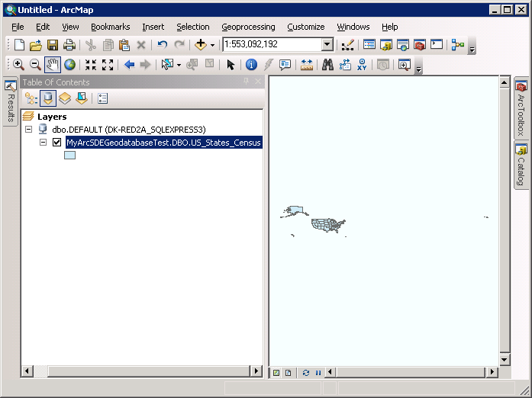Zoom to Full Extent globe
This screenshot has height=398, width=532.
click(70, 64)
